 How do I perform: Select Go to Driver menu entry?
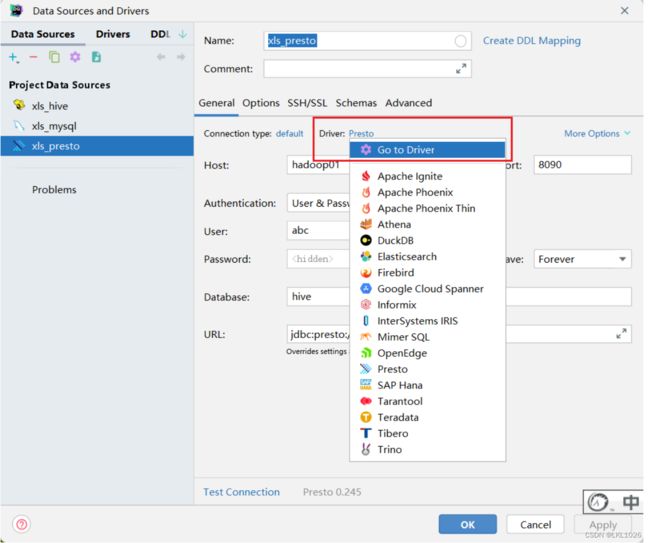pyautogui.click(x=427, y=150)
